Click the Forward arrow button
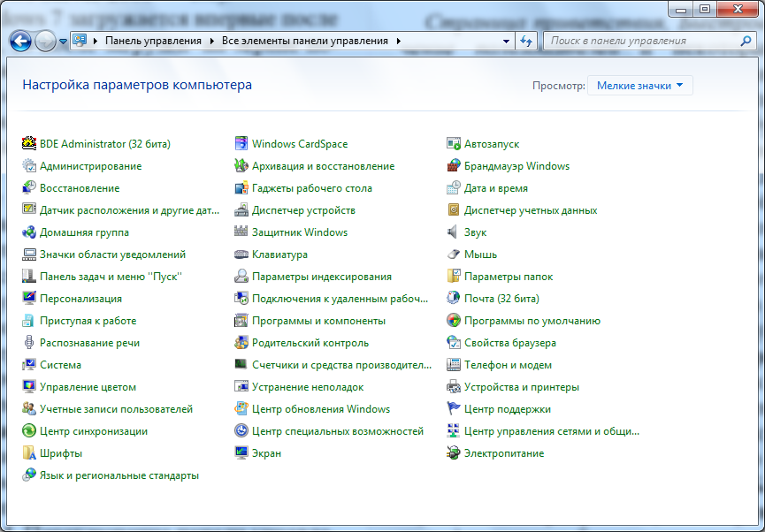The height and width of the screenshot is (532, 765). pos(46,42)
